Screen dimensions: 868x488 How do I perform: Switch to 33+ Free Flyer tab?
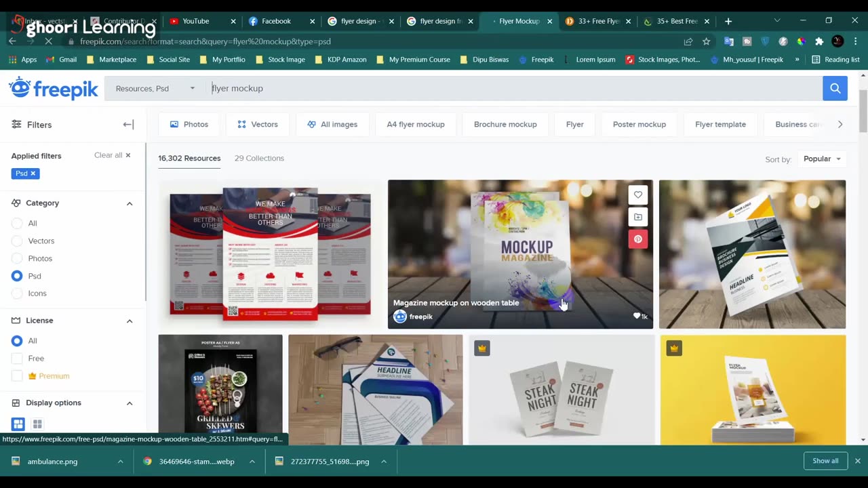pyautogui.click(x=598, y=21)
